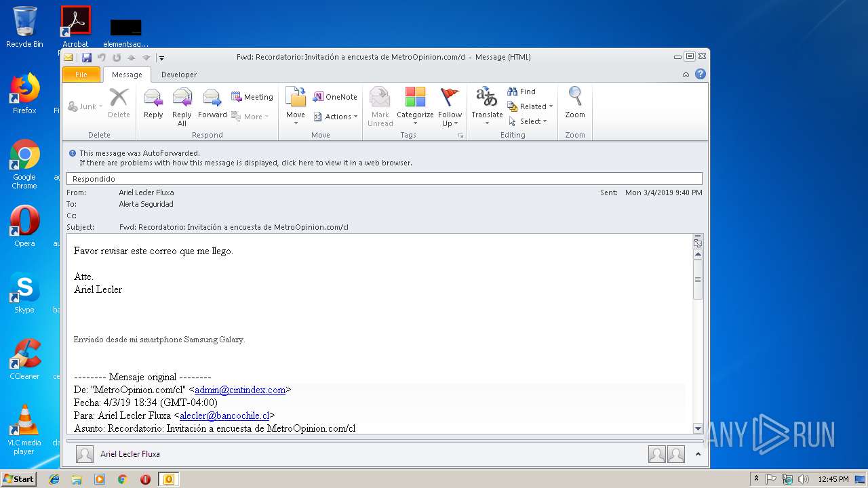
Task: Click the Redo arrow in quick access toolbar
Action: tap(117, 58)
